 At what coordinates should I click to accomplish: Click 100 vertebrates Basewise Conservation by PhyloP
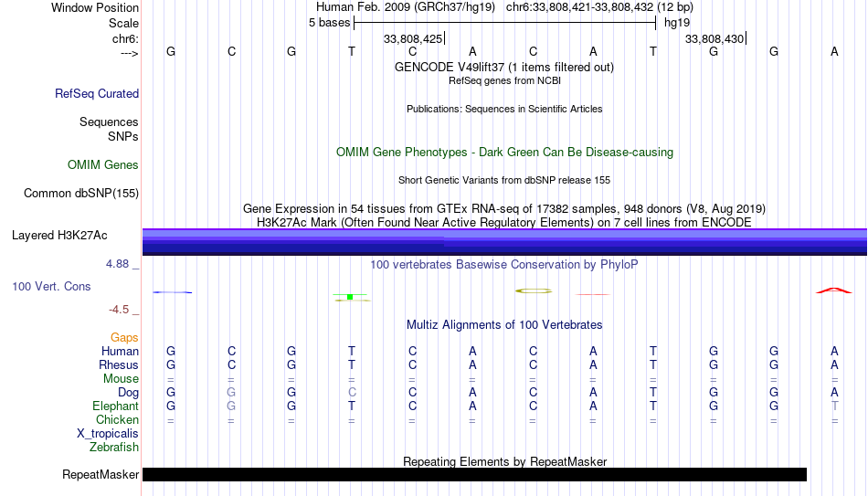point(504,265)
